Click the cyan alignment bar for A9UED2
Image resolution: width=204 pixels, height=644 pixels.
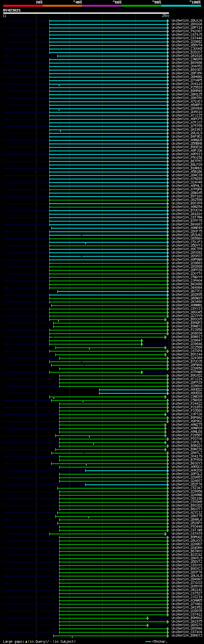click(134, 389)
